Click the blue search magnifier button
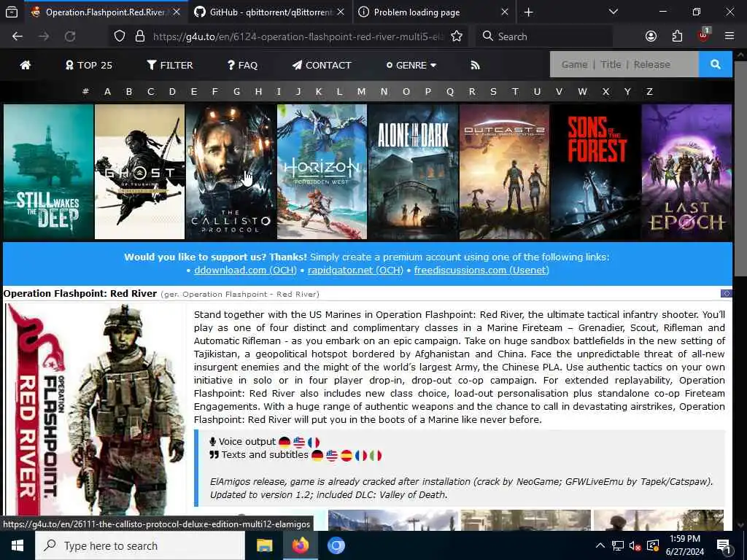747x560 pixels. (715, 64)
